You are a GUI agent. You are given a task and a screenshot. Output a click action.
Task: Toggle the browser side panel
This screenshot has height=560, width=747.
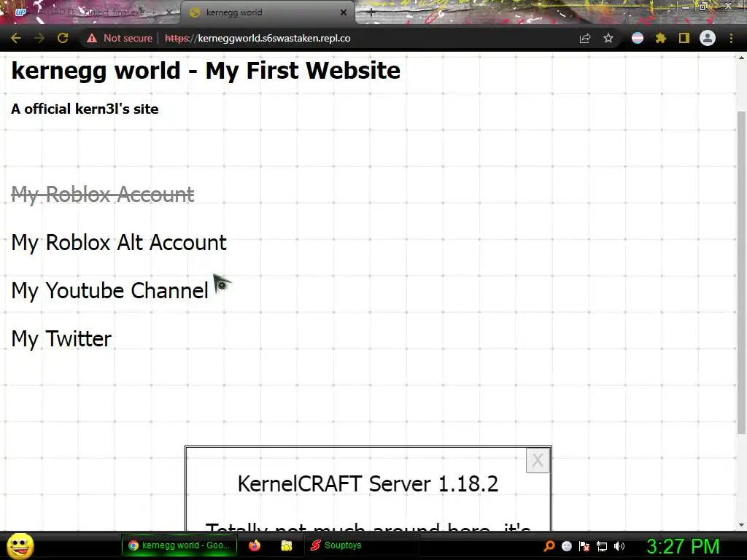click(x=684, y=38)
